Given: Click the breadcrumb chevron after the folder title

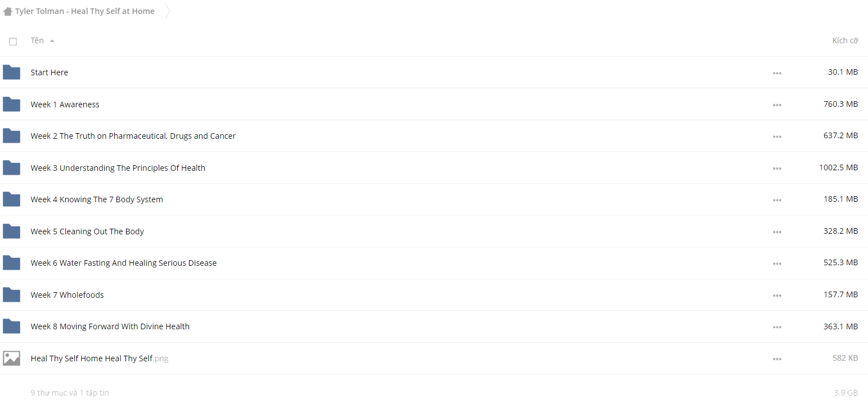Looking at the screenshot, I should [x=168, y=11].
